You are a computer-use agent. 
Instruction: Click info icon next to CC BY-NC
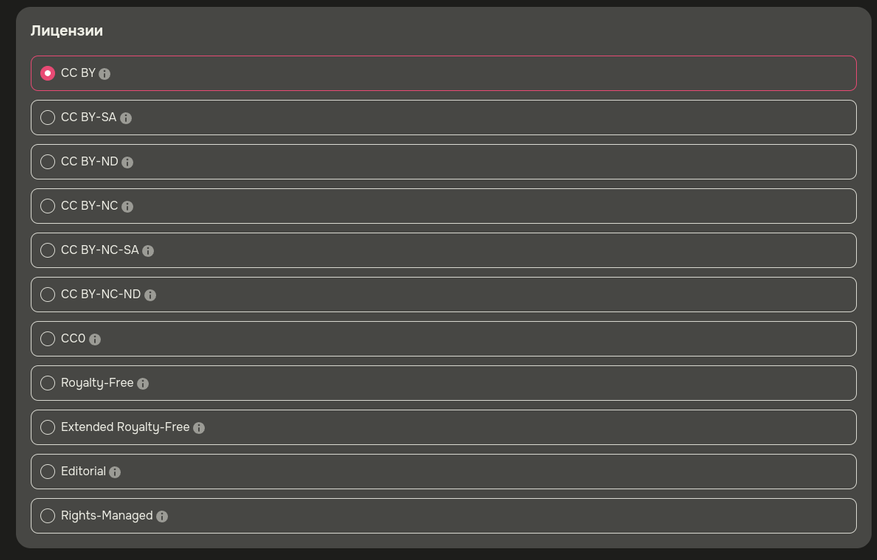tap(127, 207)
